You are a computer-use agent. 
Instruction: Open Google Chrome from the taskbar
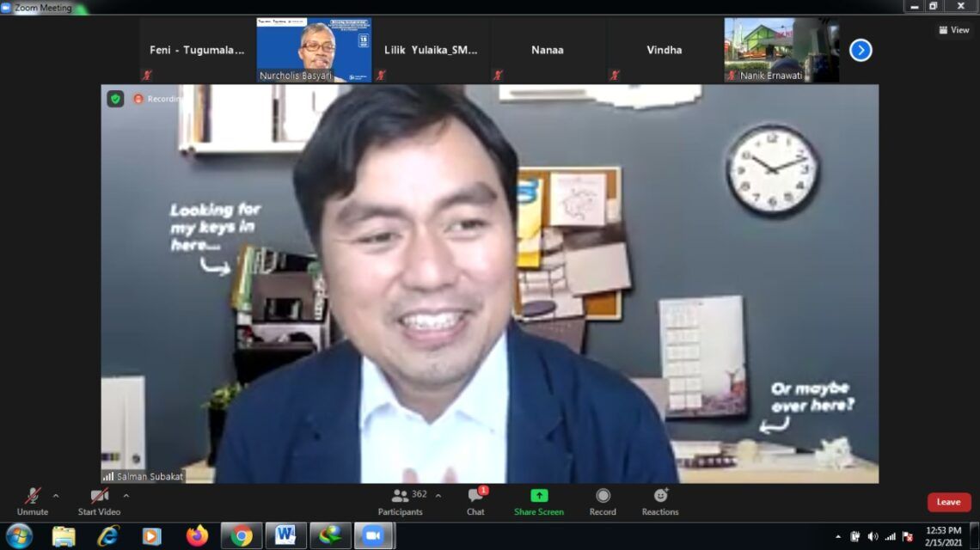click(242, 535)
